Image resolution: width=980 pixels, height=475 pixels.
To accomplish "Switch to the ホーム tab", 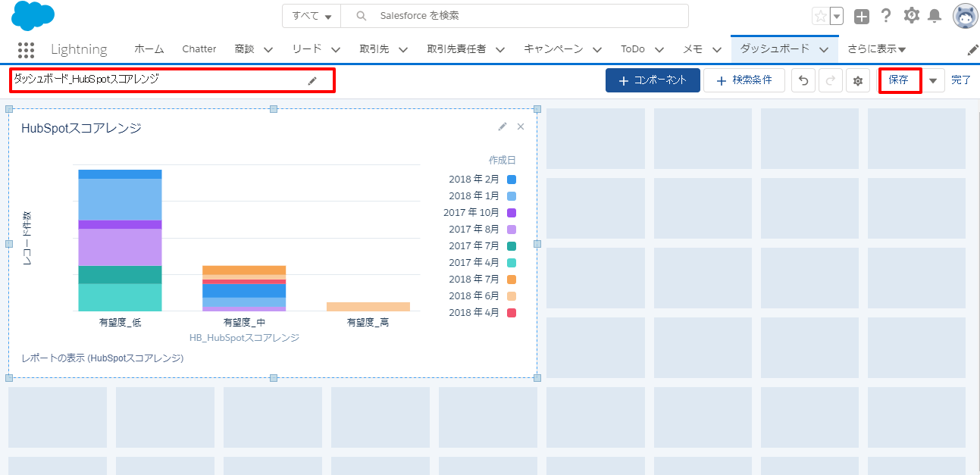I will point(149,49).
